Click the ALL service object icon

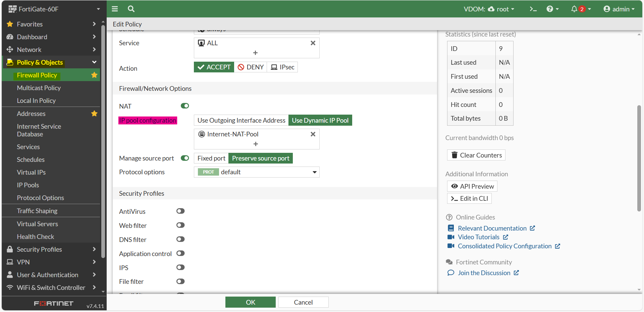[201, 43]
